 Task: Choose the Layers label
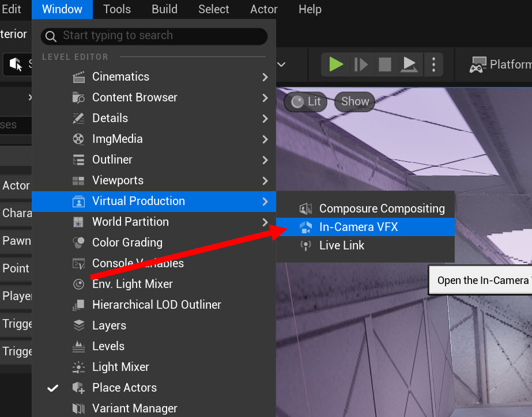(110, 326)
